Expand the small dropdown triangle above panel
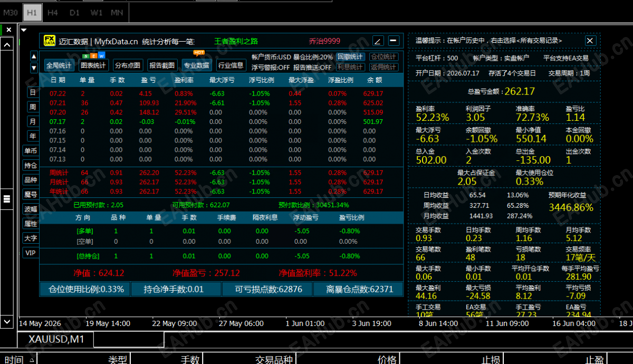Viewport: 633px width, 364px height. [x=23, y=30]
